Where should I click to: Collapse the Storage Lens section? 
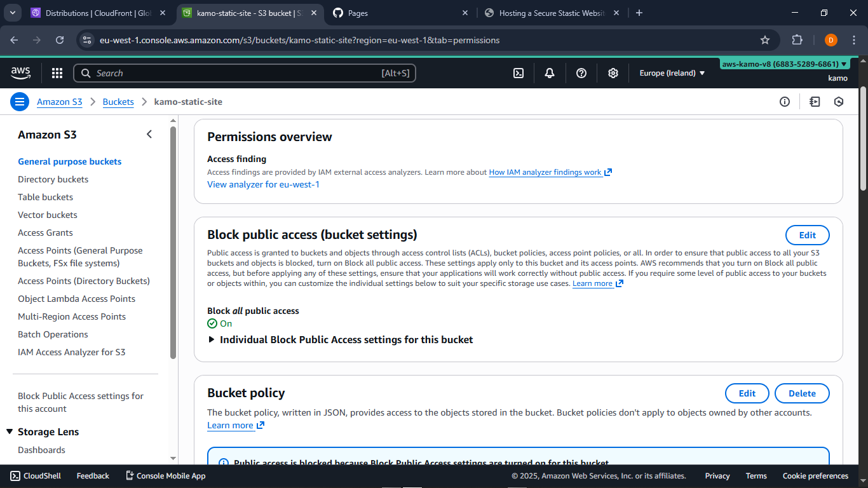[x=10, y=431]
